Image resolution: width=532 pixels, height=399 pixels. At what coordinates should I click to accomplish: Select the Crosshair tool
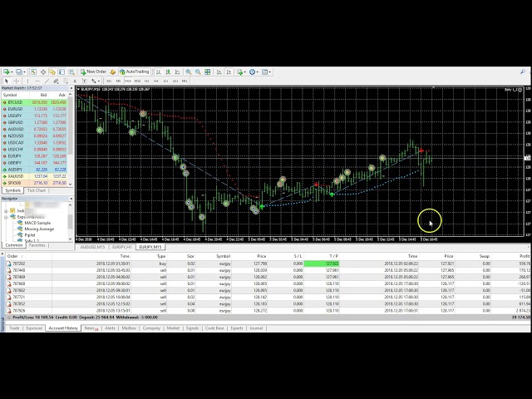(x=17, y=81)
